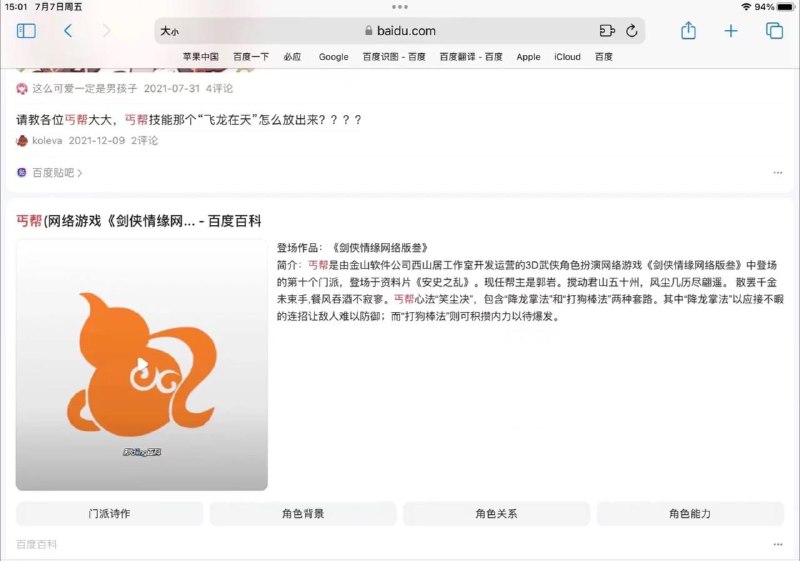800x561 pixels.
Task: Open the 大小 text size menu
Action: point(169,31)
